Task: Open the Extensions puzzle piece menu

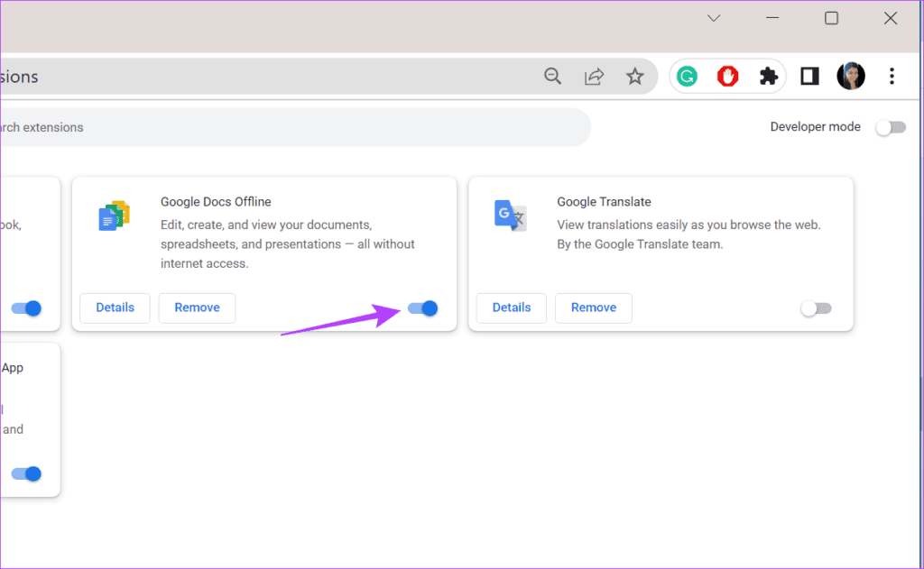Action: point(768,77)
